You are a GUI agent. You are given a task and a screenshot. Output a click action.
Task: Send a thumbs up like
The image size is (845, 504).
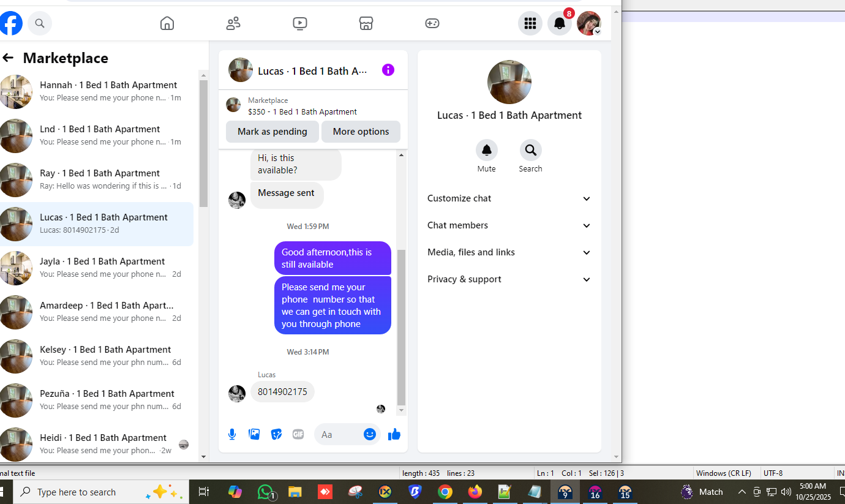pos(394,434)
